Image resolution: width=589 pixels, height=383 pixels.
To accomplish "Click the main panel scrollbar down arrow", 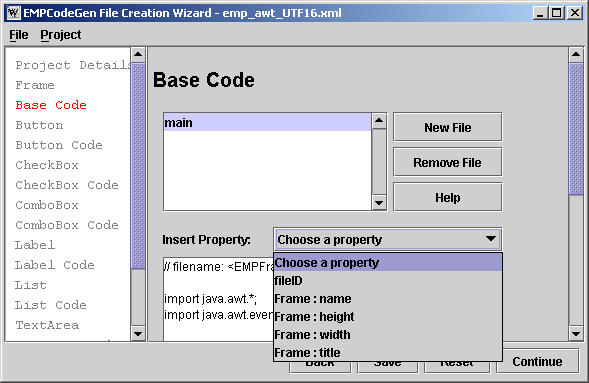I will pos(575,333).
